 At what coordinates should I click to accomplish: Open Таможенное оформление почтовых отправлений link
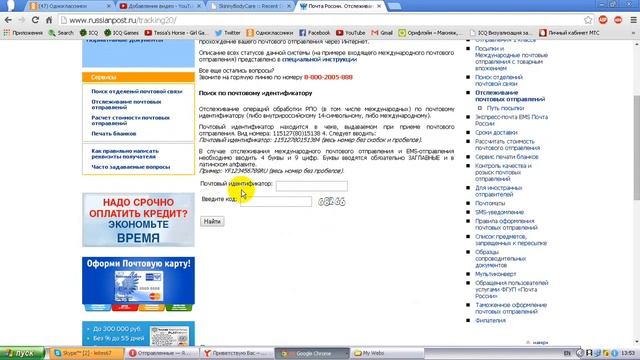click(x=511, y=308)
